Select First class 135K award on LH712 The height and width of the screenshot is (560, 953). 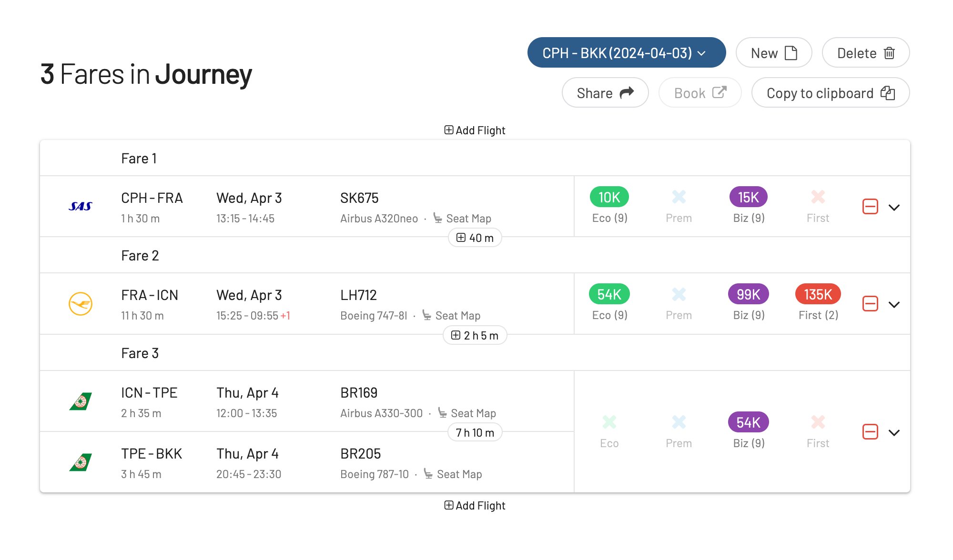[817, 294]
